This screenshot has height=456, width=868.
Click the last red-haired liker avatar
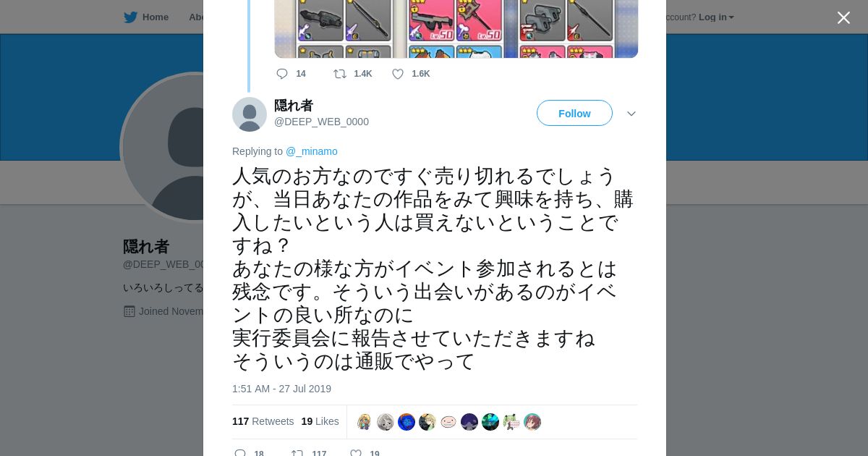coord(532,422)
